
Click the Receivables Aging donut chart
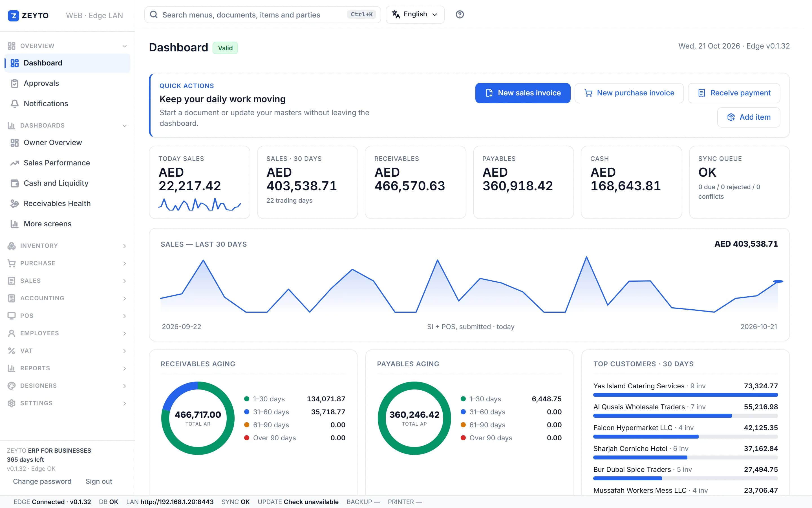pos(198,418)
